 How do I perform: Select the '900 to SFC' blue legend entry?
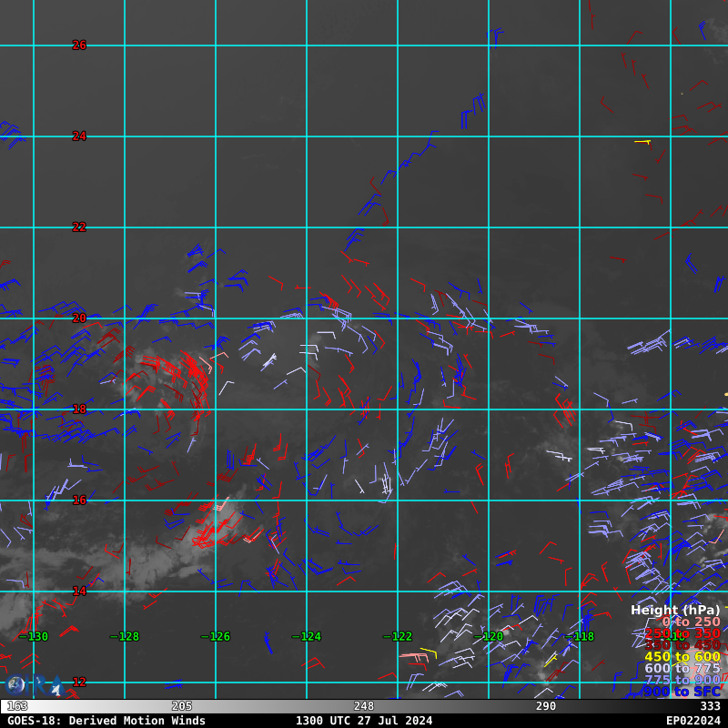point(682,693)
